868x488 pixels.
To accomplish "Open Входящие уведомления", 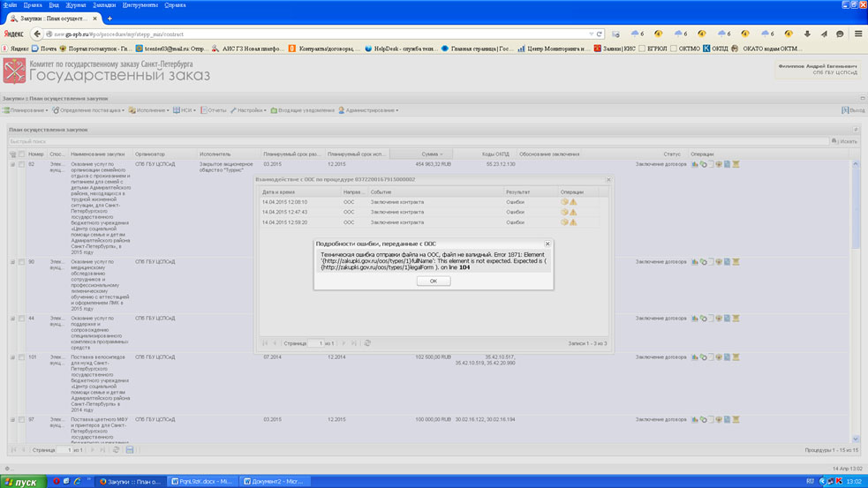I will click(303, 110).
